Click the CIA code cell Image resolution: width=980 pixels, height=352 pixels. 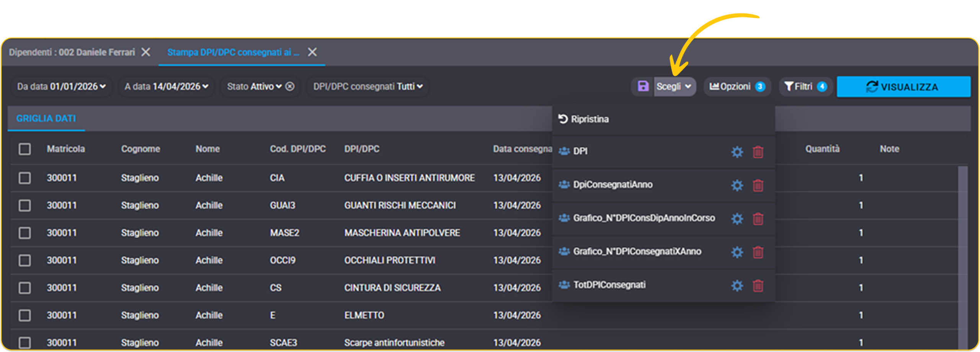click(277, 178)
